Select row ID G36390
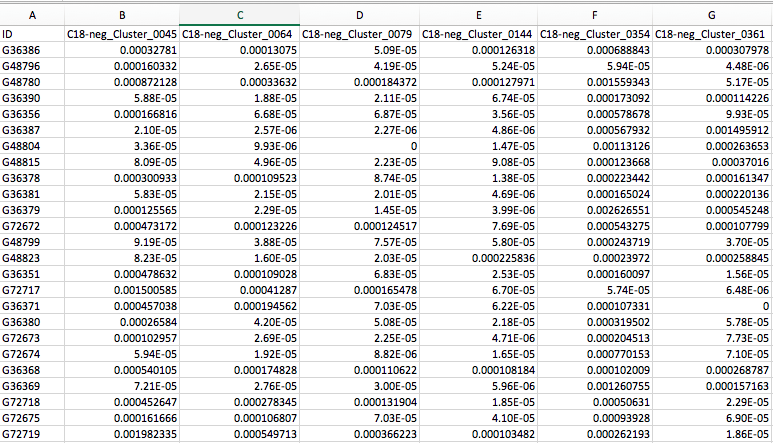 click(32, 98)
